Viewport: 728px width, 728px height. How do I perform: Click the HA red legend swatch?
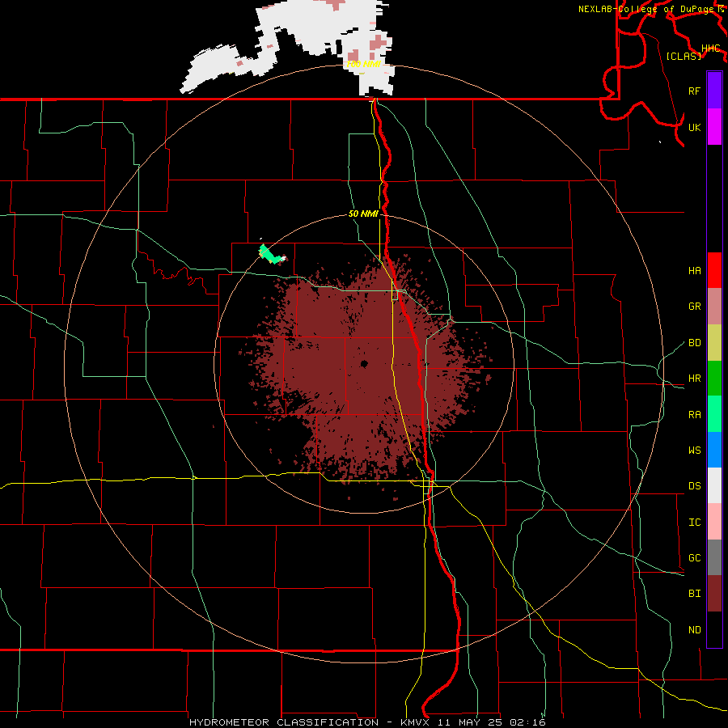(x=714, y=270)
